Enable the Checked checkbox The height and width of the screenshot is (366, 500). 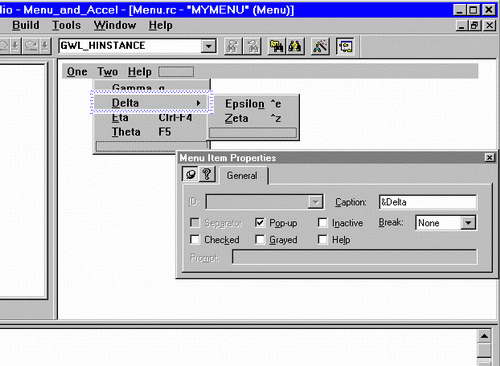[x=195, y=239]
